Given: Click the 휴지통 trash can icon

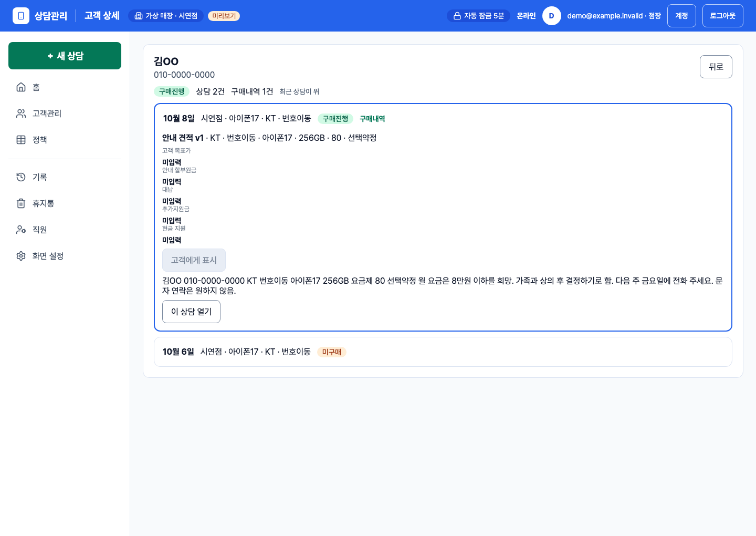Looking at the screenshot, I should [x=21, y=203].
